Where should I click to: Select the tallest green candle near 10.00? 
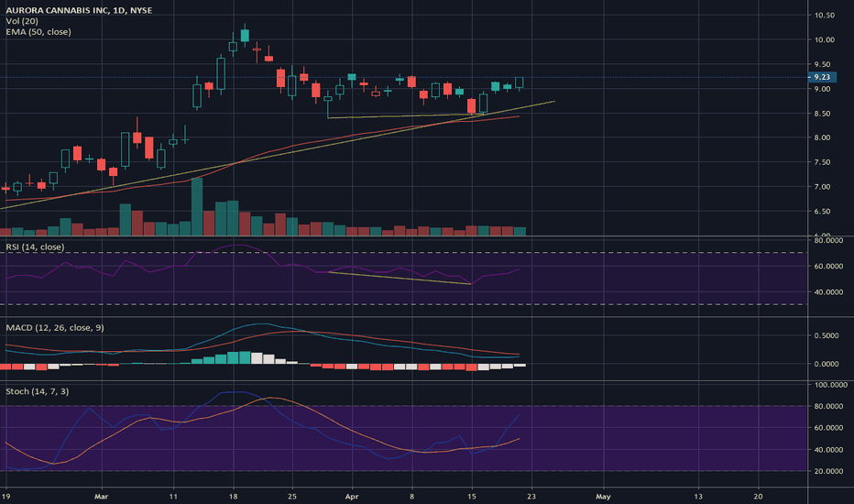pos(221,74)
